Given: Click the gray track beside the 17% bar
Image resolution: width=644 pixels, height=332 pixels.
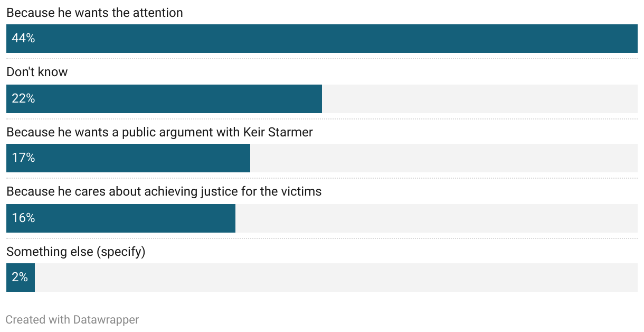Looking at the screenshot, I should [x=443, y=158].
